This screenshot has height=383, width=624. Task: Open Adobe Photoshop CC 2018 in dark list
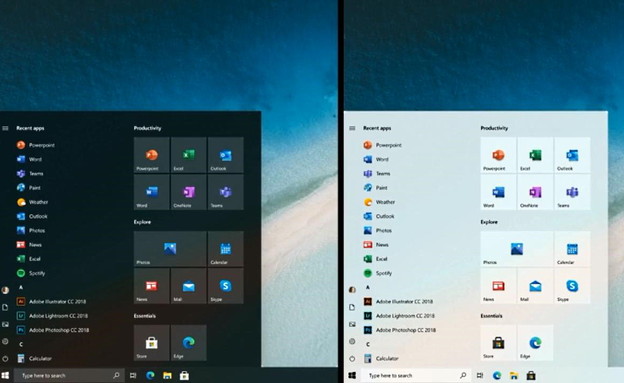pyautogui.click(x=53, y=330)
